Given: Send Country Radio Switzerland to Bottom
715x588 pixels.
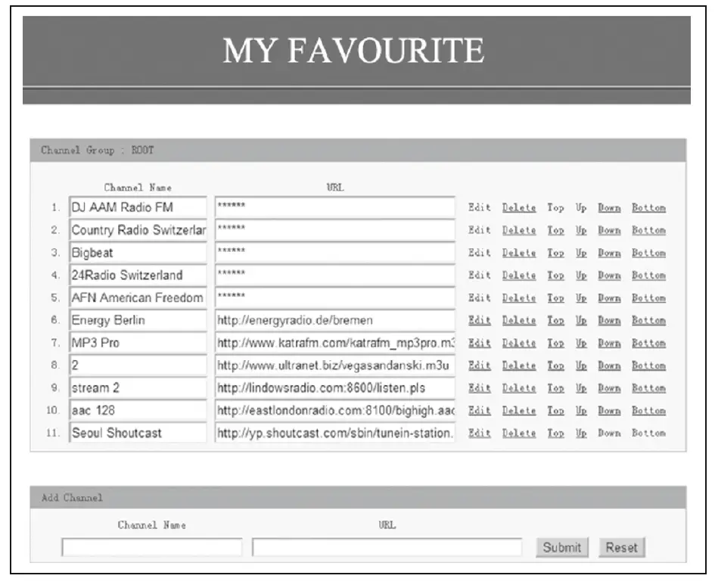Looking at the screenshot, I should click(648, 230).
